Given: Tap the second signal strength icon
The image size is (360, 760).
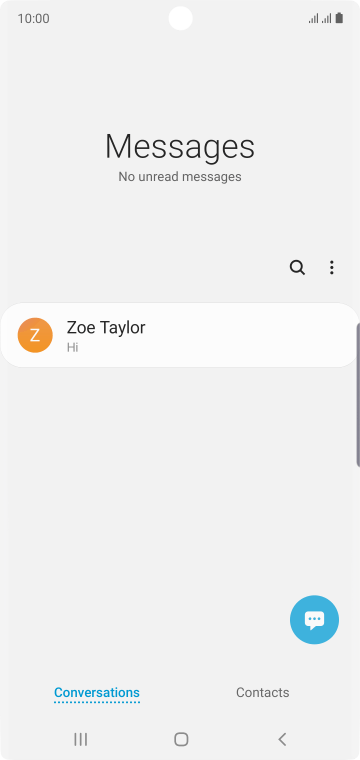Looking at the screenshot, I should 327,18.
